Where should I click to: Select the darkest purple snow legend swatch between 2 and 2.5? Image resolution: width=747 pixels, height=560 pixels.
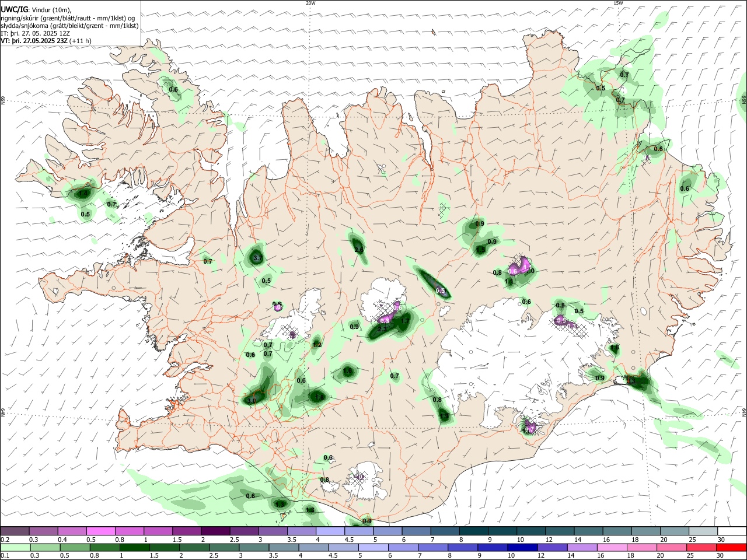215,531
